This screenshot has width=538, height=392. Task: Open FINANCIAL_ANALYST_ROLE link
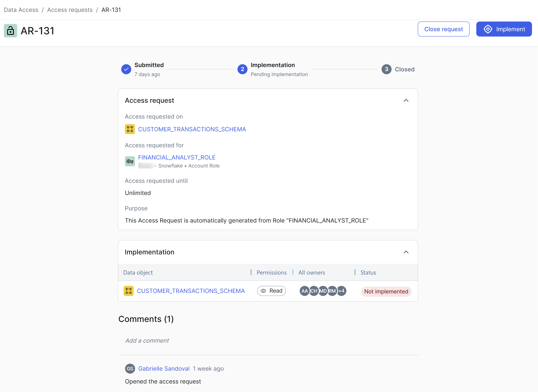(177, 157)
